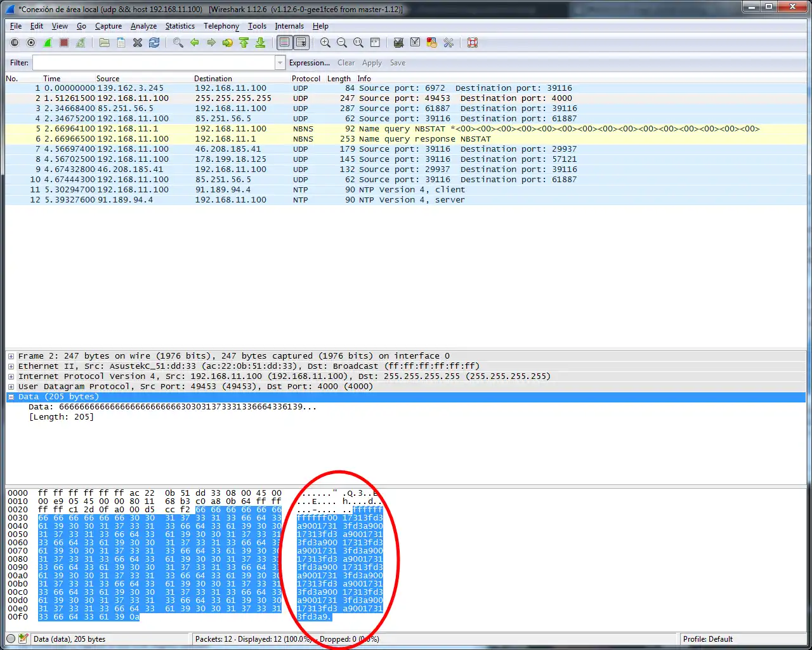This screenshot has width=812, height=650.
Task: Sort by the Length column header
Action: tap(339, 79)
